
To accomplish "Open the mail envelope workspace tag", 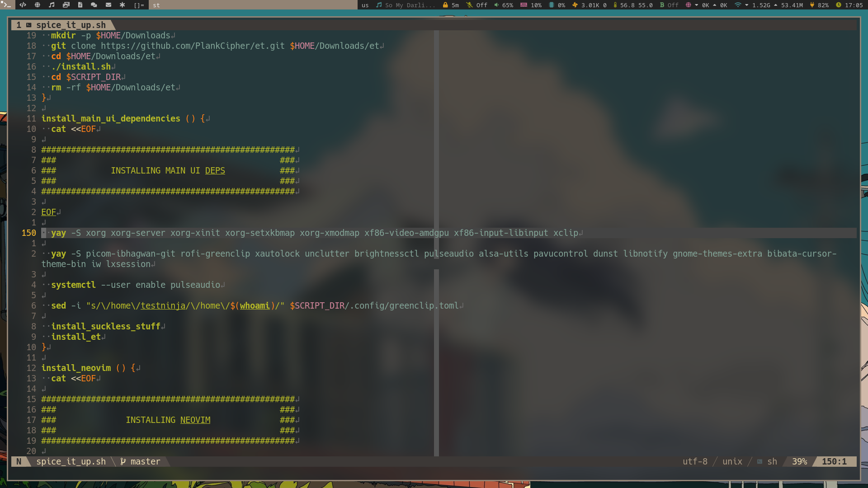I will [x=108, y=5].
